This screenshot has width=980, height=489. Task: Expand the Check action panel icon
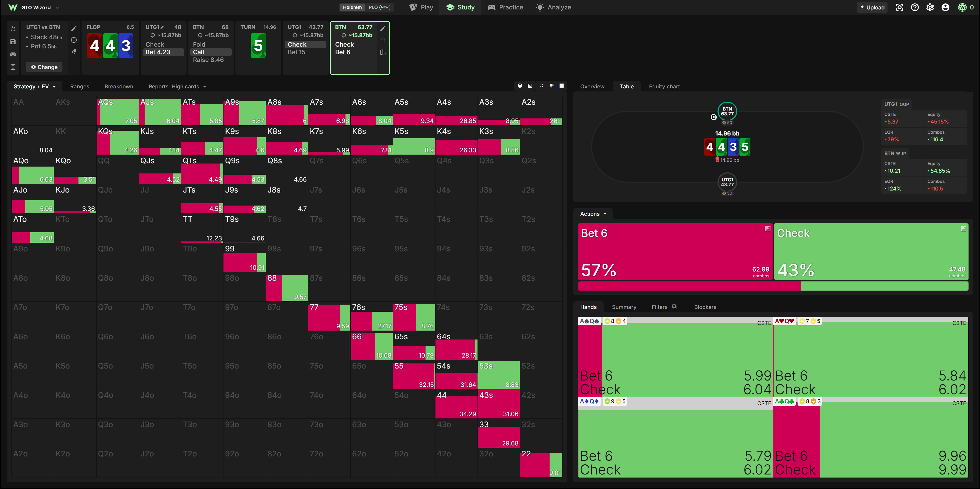pyautogui.click(x=963, y=228)
